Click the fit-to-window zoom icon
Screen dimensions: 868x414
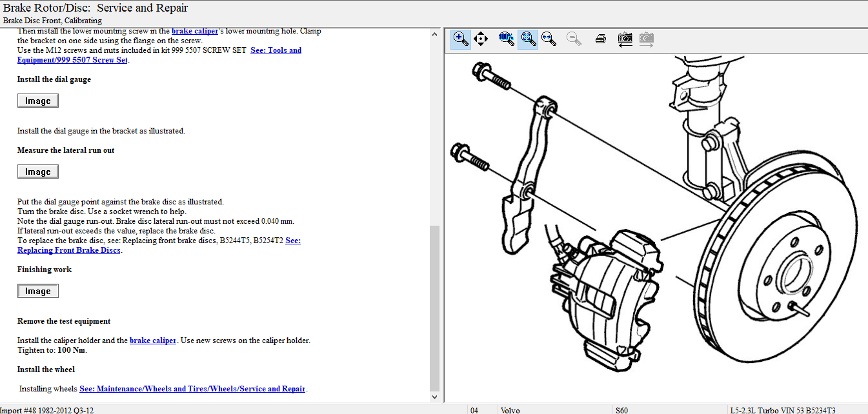527,39
